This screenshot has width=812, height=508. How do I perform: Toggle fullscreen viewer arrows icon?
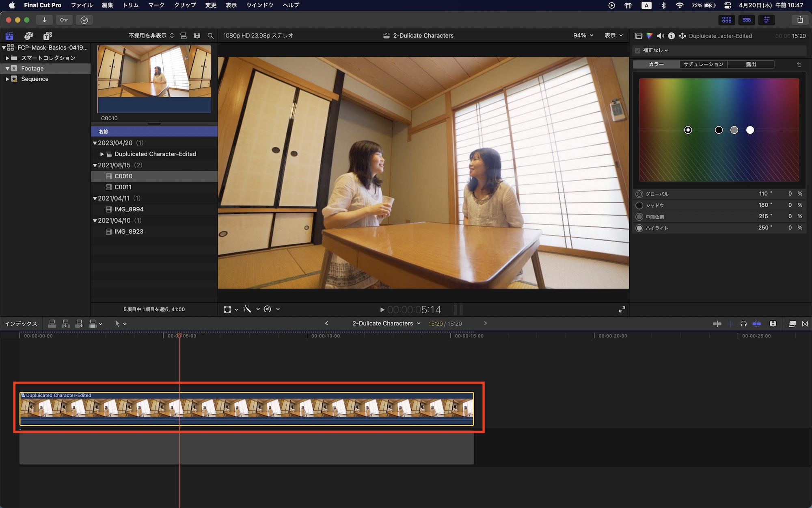point(622,310)
